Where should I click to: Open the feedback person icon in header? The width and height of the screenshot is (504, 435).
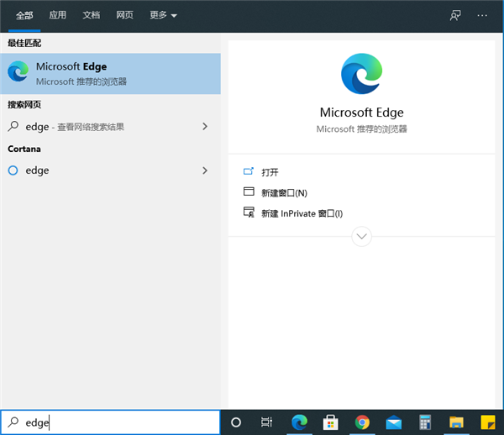pos(455,15)
